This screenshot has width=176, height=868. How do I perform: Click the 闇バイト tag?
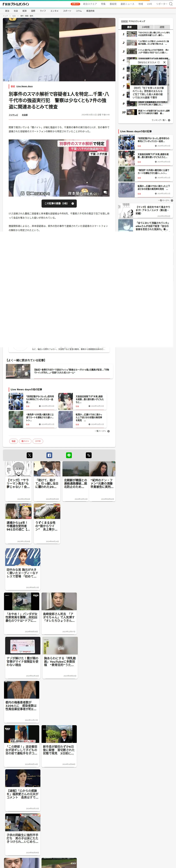tap(25, 441)
